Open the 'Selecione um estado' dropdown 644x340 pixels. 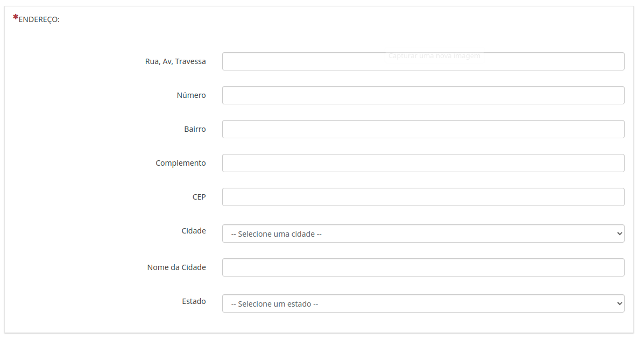(x=423, y=303)
